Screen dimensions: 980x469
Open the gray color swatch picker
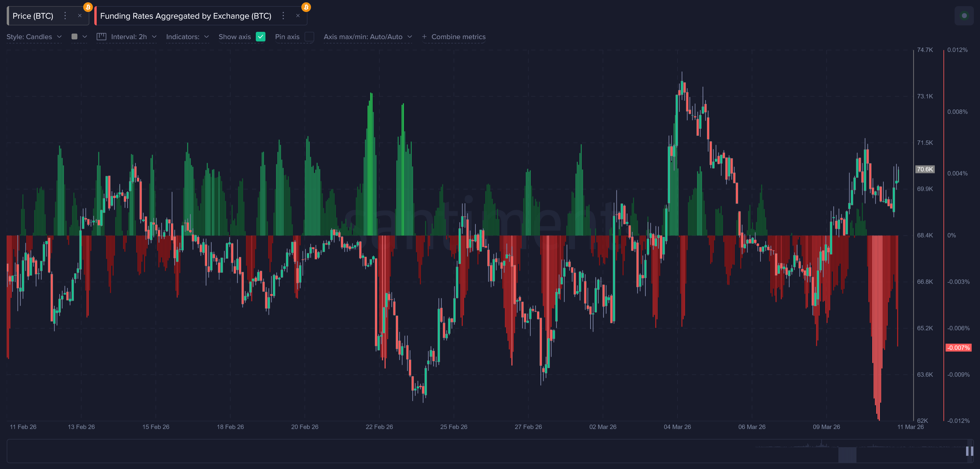pyautogui.click(x=74, y=36)
